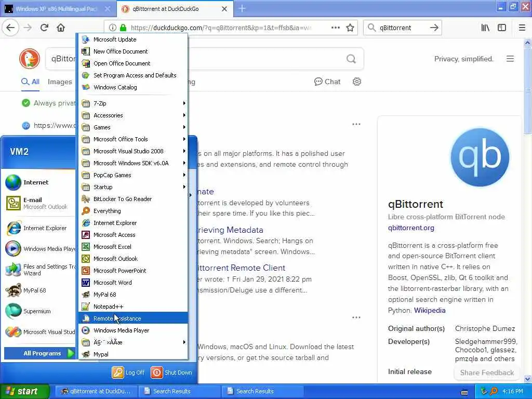Switch to qBittorrent at DuckDu... taskbar window

point(96,391)
